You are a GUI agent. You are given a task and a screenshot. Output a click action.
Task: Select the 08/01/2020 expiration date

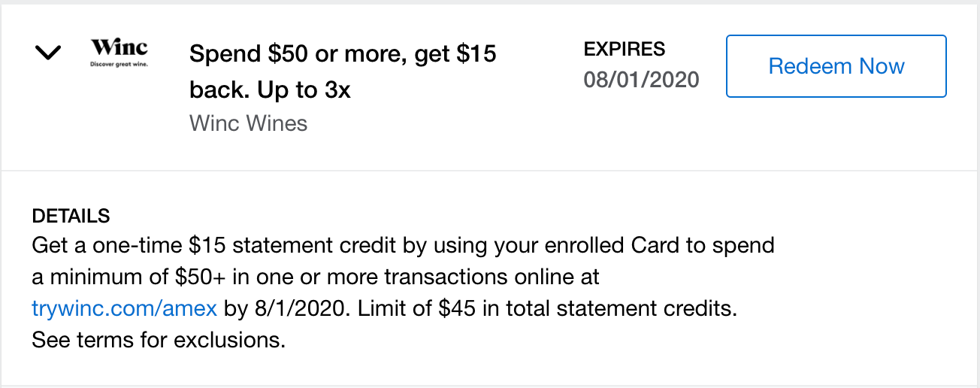(x=642, y=79)
